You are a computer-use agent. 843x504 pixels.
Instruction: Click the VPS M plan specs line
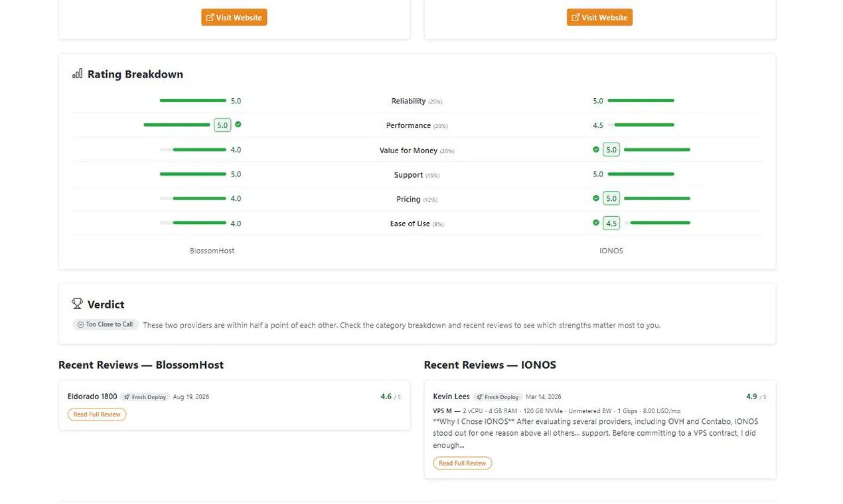click(x=556, y=411)
